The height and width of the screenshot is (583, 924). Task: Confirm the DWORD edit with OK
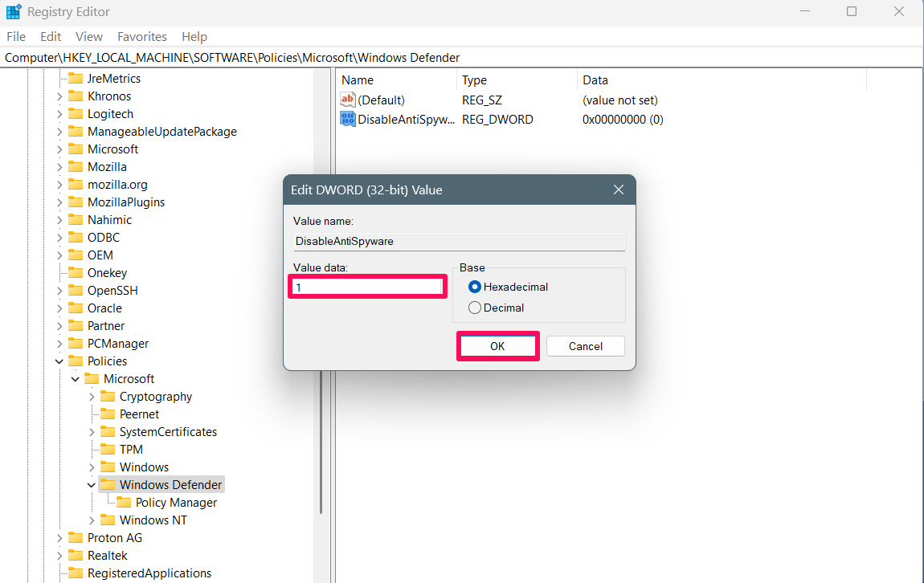pyautogui.click(x=497, y=346)
